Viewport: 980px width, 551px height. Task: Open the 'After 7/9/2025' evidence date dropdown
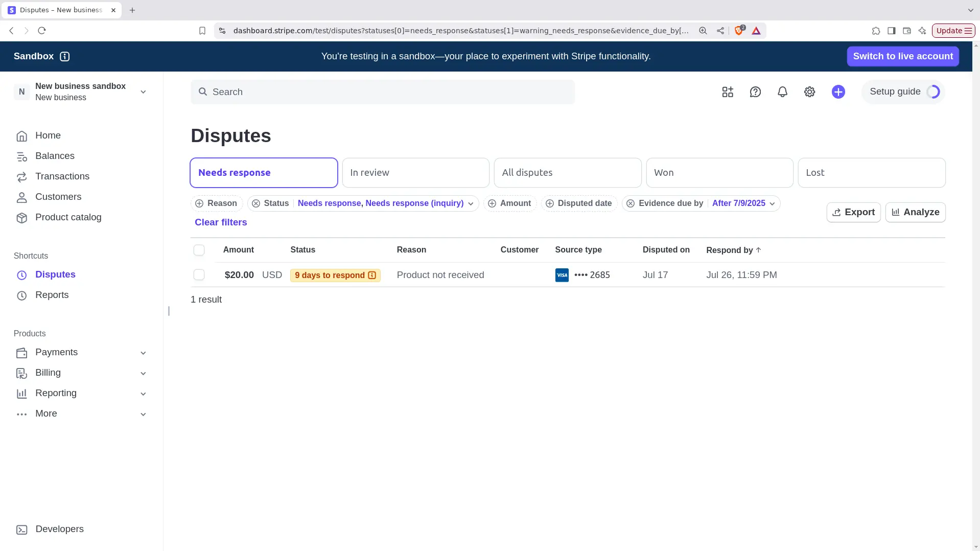742,203
